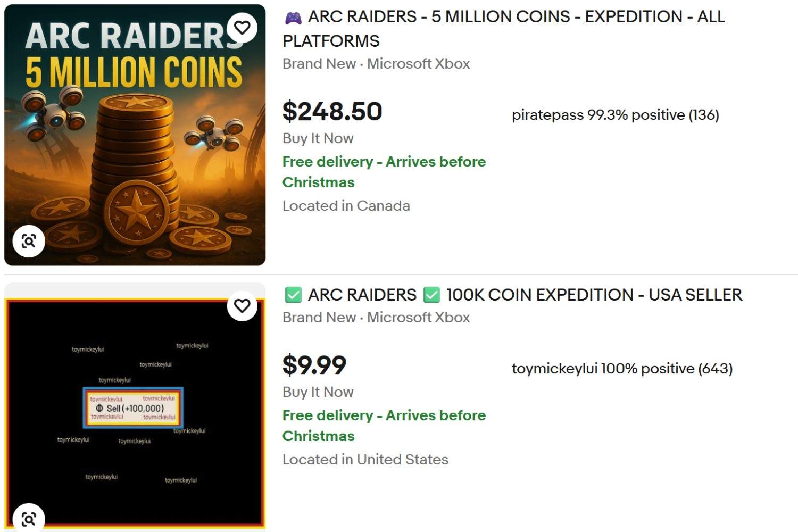The height and width of the screenshot is (532, 798).
Task: Click the checkmark icon before 100K COIN EXPEDITION
Action: 431,294
